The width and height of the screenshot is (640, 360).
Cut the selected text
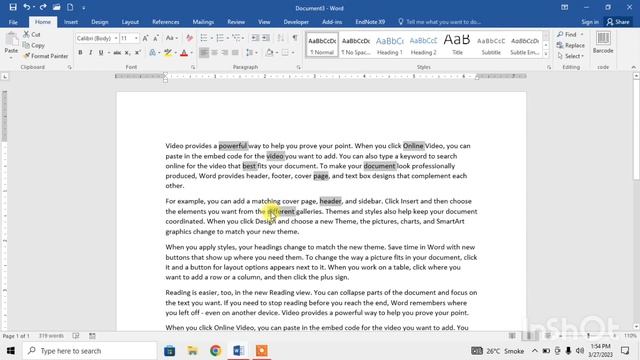click(x=32, y=35)
